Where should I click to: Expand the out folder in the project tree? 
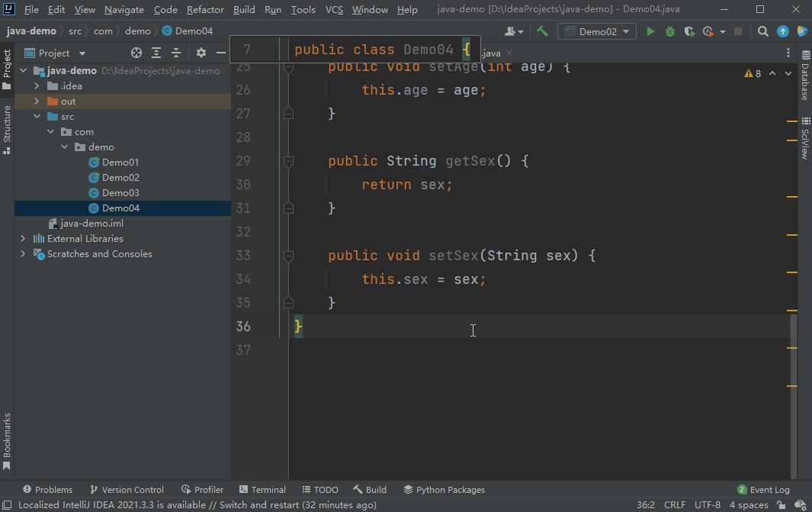click(37, 101)
